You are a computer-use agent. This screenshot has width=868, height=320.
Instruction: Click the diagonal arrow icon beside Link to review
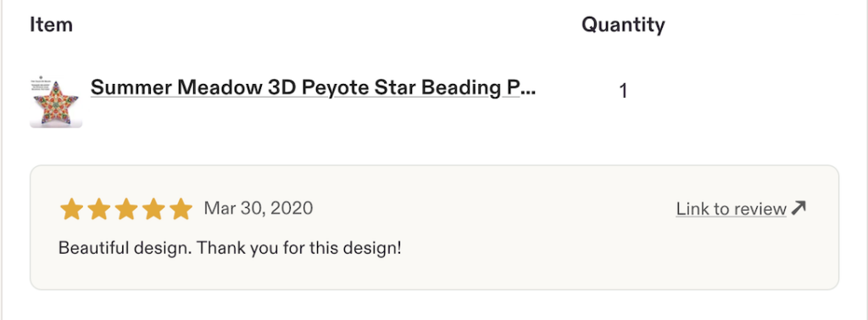pyautogui.click(x=798, y=208)
